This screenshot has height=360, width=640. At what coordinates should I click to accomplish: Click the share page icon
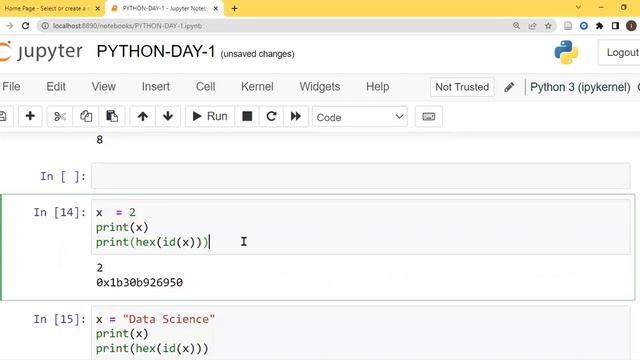coord(532,26)
